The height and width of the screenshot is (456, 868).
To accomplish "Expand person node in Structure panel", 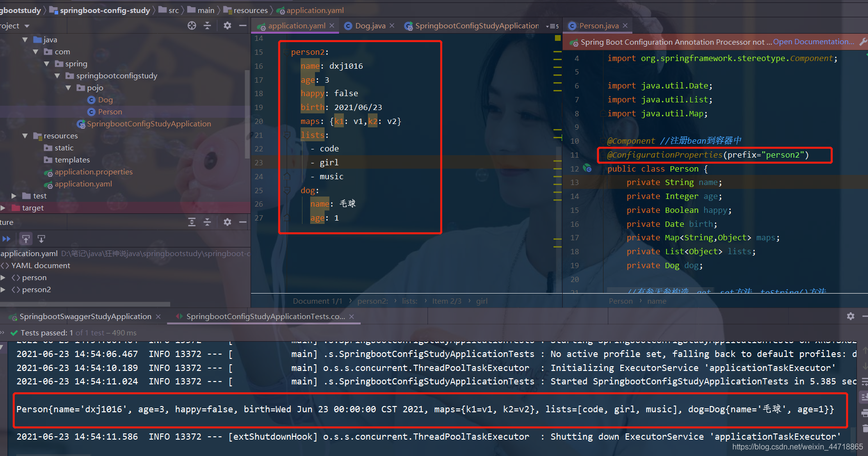I will point(3,278).
